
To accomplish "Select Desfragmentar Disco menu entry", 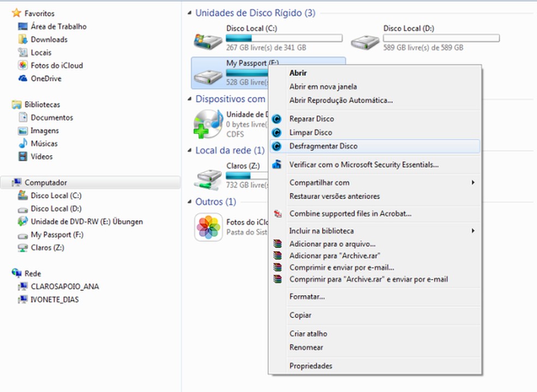I will [x=375, y=146].
